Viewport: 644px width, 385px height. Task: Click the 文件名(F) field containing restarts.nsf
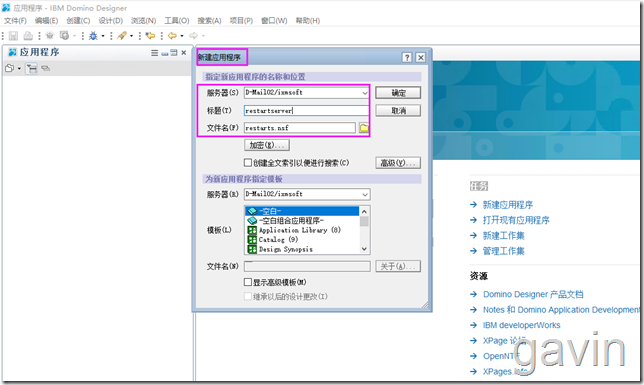(300, 128)
